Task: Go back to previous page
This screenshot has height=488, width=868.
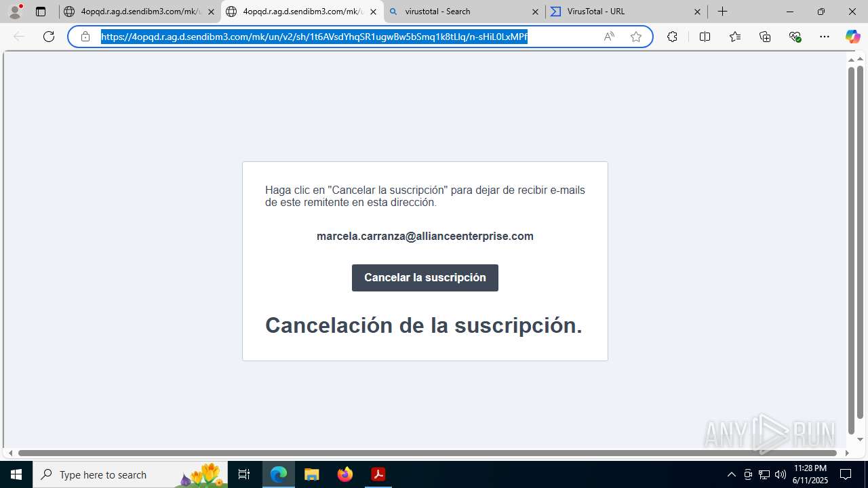Action: pyautogui.click(x=19, y=37)
